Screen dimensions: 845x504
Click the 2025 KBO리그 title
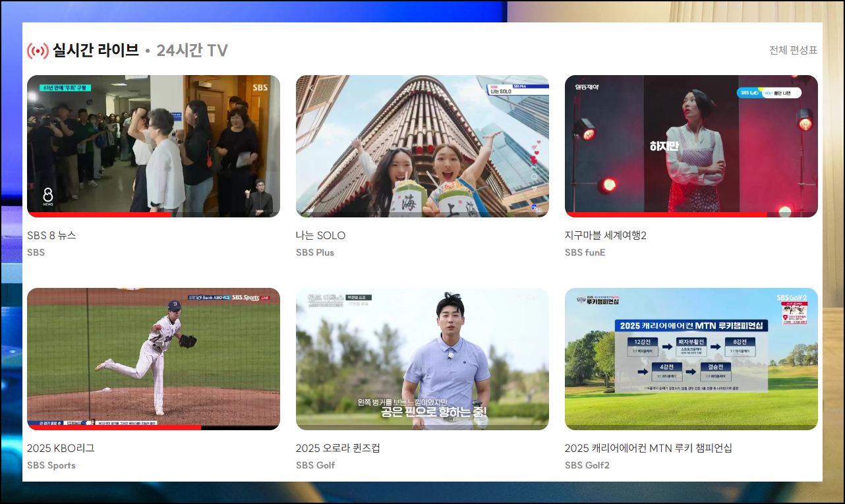tap(61, 448)
